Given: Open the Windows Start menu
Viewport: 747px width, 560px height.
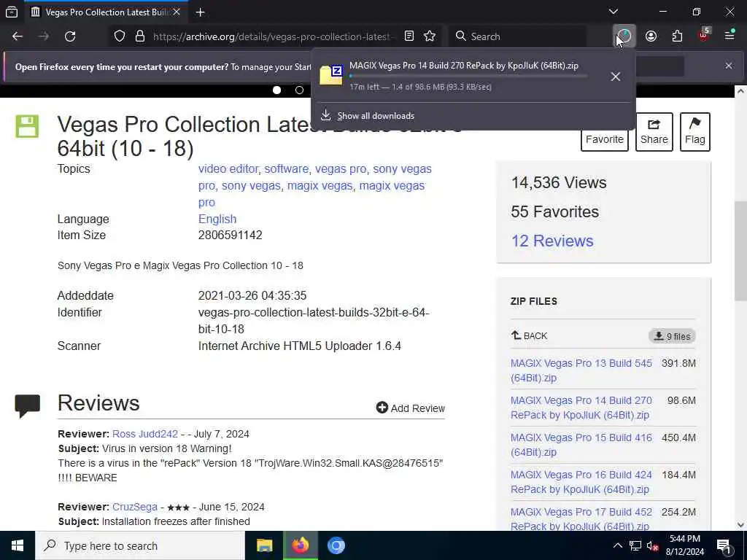Looking at the screenshot, I should click(x=18, y=545).
